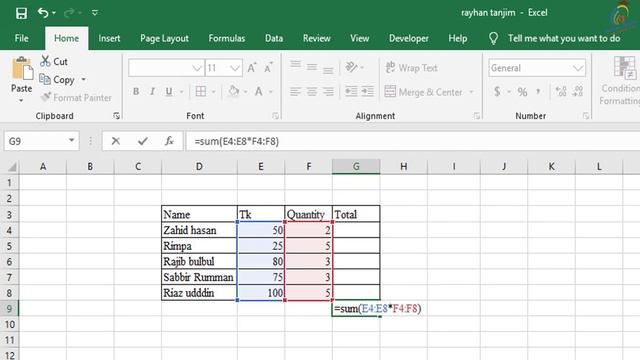Click the Font Color A icon
Screen dimensions: 640x360
pyautogui.click(x=258, y=91)
